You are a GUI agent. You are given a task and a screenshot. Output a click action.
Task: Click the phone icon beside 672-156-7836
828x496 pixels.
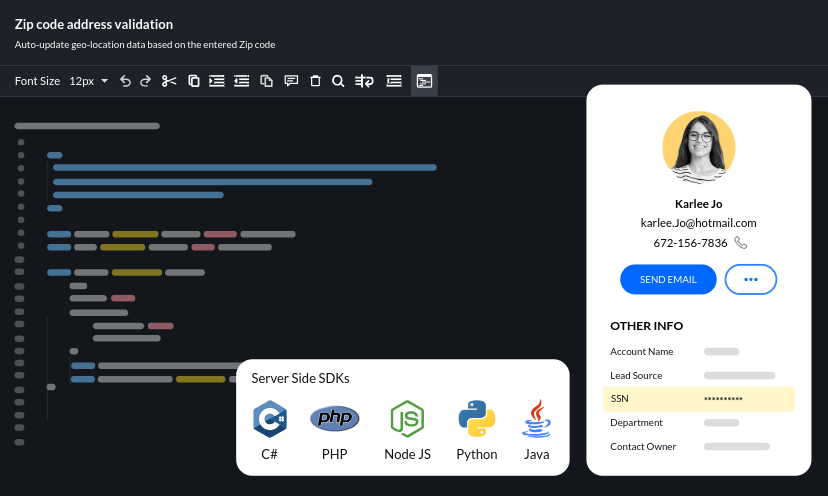tap(740, 242)
